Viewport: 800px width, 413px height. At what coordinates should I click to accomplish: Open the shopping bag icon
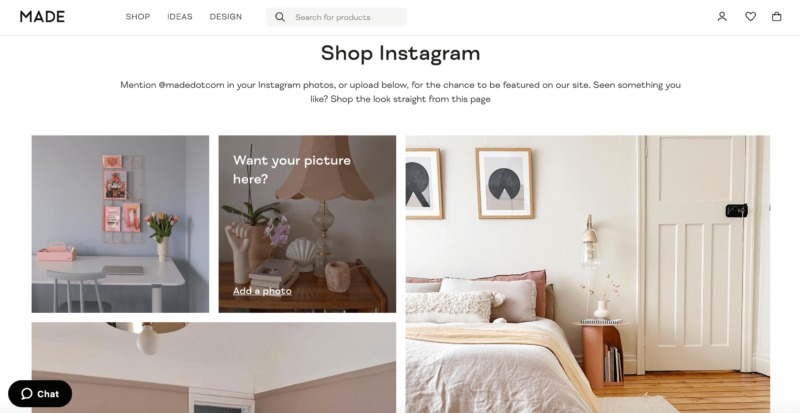click(776, 17)
